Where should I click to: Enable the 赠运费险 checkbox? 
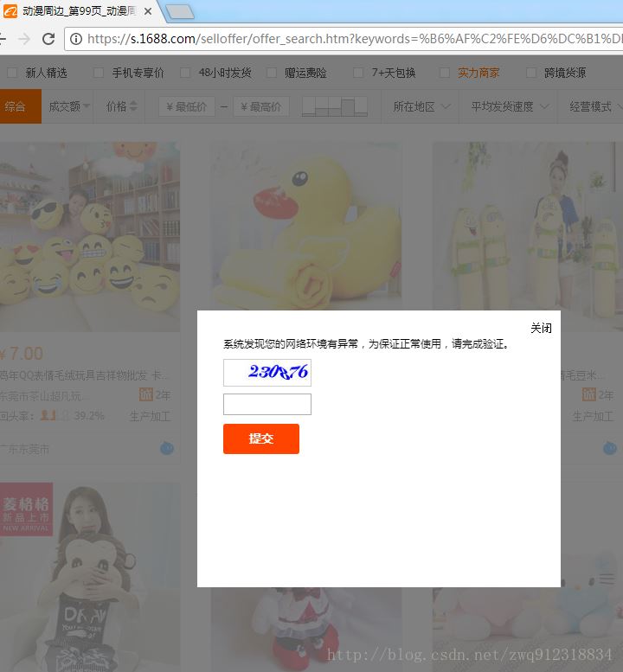point(272,73)
